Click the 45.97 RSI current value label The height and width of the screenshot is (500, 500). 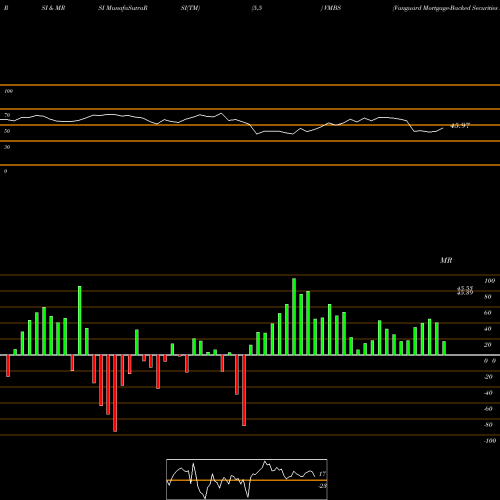(x=460, y=126)
